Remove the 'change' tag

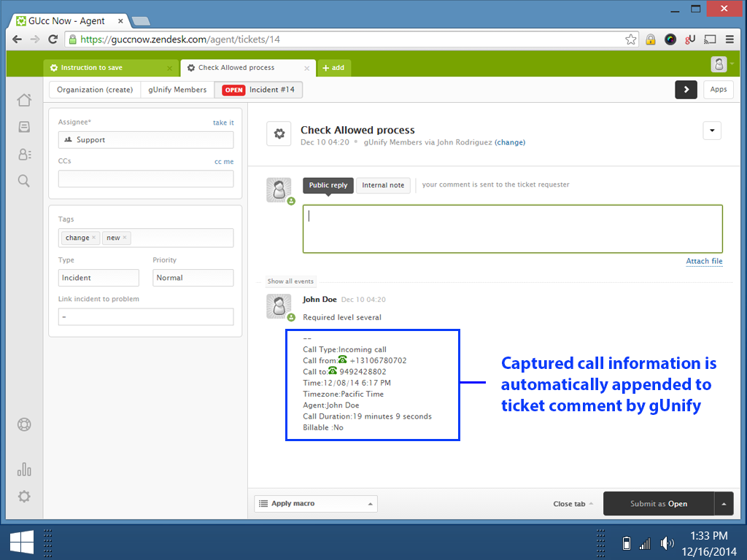pos(94,238)
